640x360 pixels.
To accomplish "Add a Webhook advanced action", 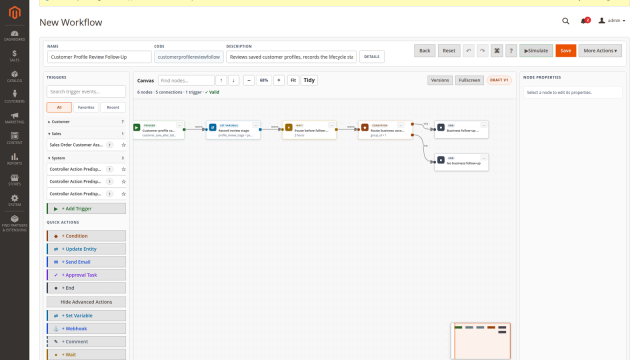I will pos(86,329).
